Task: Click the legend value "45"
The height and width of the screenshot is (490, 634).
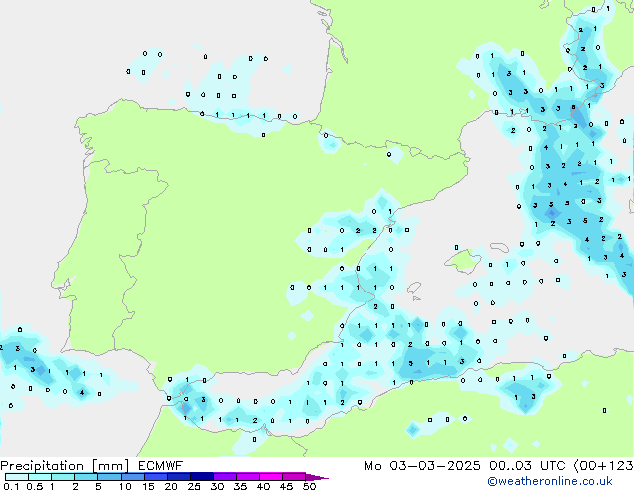Action: (286, 486)
